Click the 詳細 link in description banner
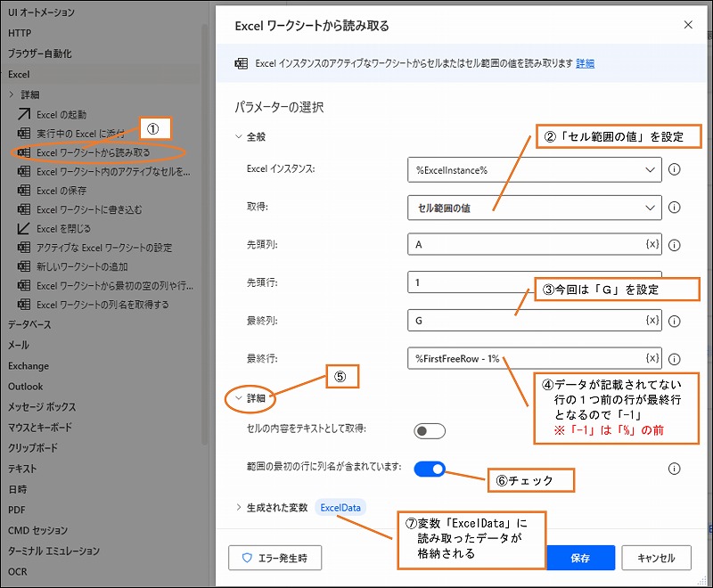Screen dimensions: 713x588 (x=585, y=63)
